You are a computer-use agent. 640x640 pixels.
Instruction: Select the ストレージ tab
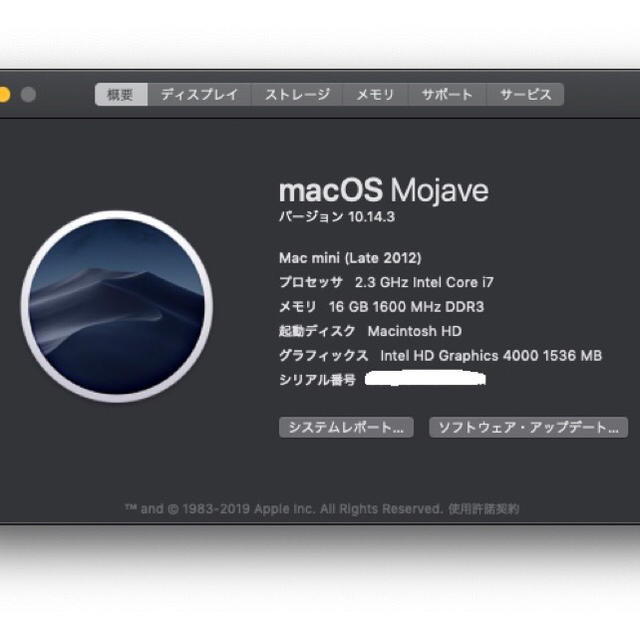coord(297,95)
